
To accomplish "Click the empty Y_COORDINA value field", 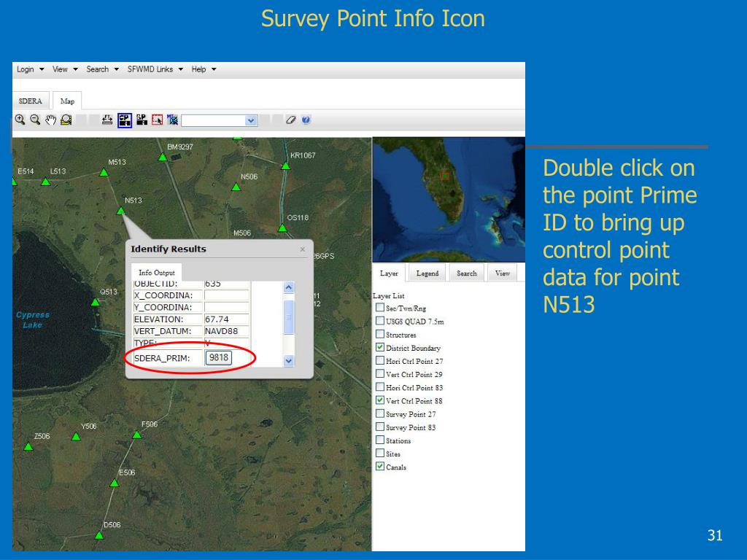I will click(227, 307).
